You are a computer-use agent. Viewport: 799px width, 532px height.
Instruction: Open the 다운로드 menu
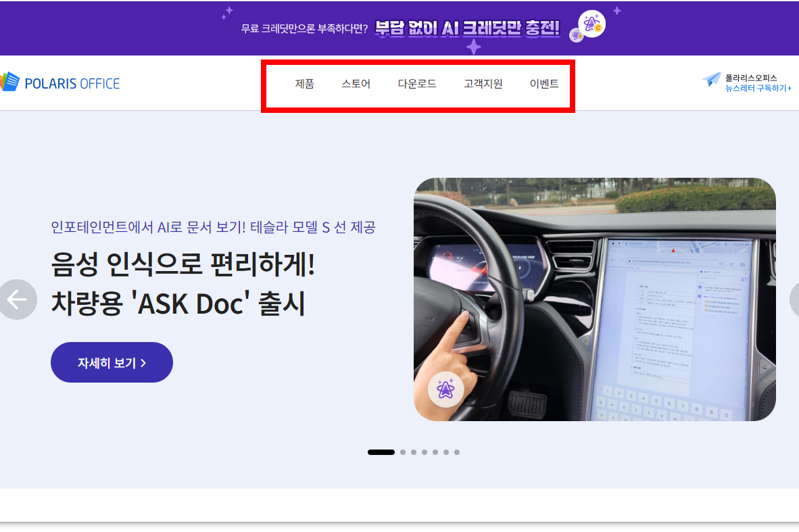(x=417, y=84)
